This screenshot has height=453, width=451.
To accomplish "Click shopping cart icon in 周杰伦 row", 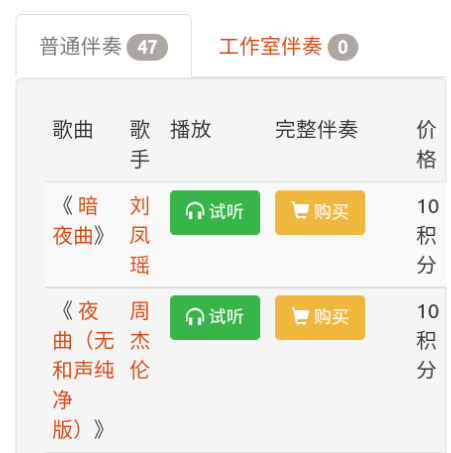I will (x=300, y=316).
